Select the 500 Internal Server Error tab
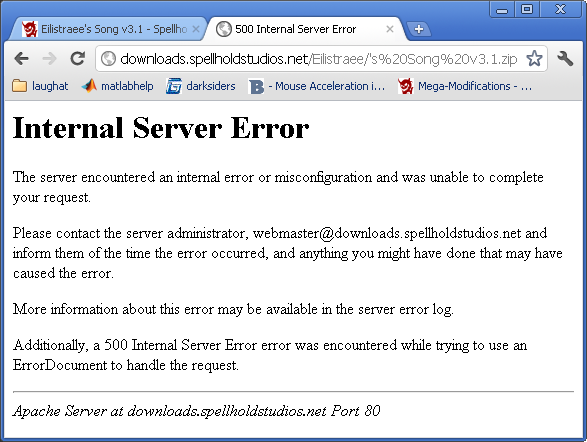587x442 pixels. (x=296, y=29)
